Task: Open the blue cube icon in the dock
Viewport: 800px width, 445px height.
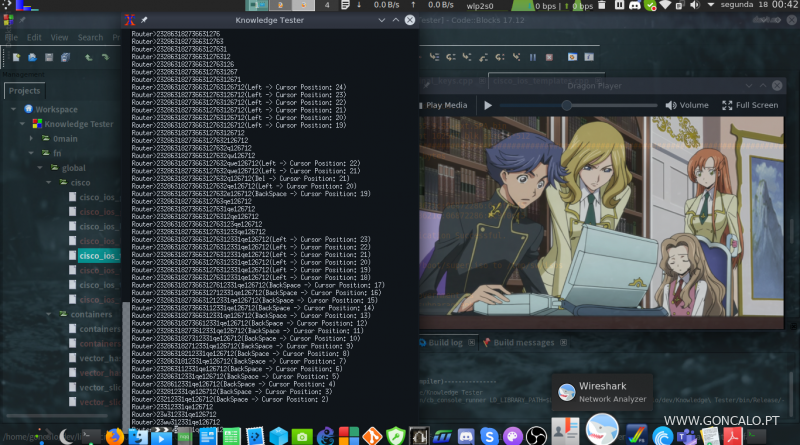Action: click(279, 437)
